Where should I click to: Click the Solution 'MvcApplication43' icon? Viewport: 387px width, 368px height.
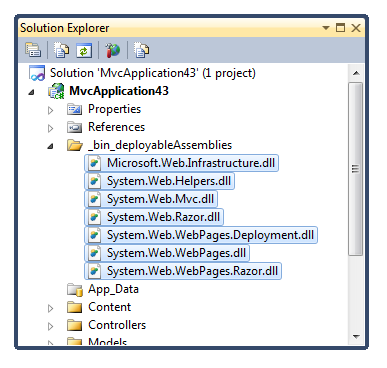pyautogui.click(x=37, y=73)
